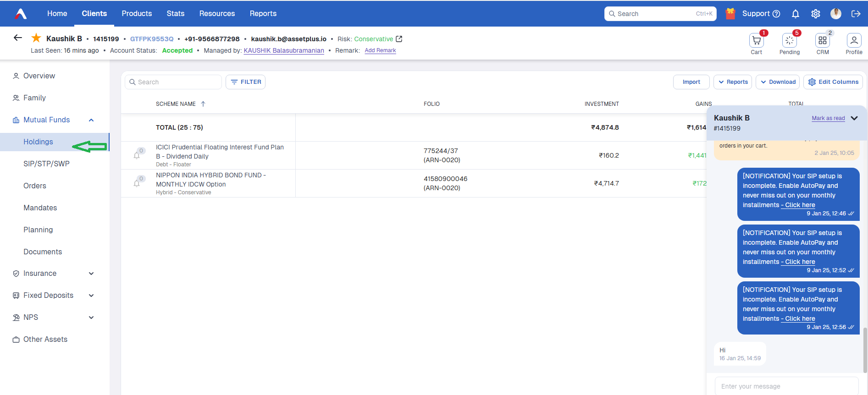Image resolution: width=868 pixels, height=395 pixels.
Task: Open the Resources tab
Action: tap(217, 14)
